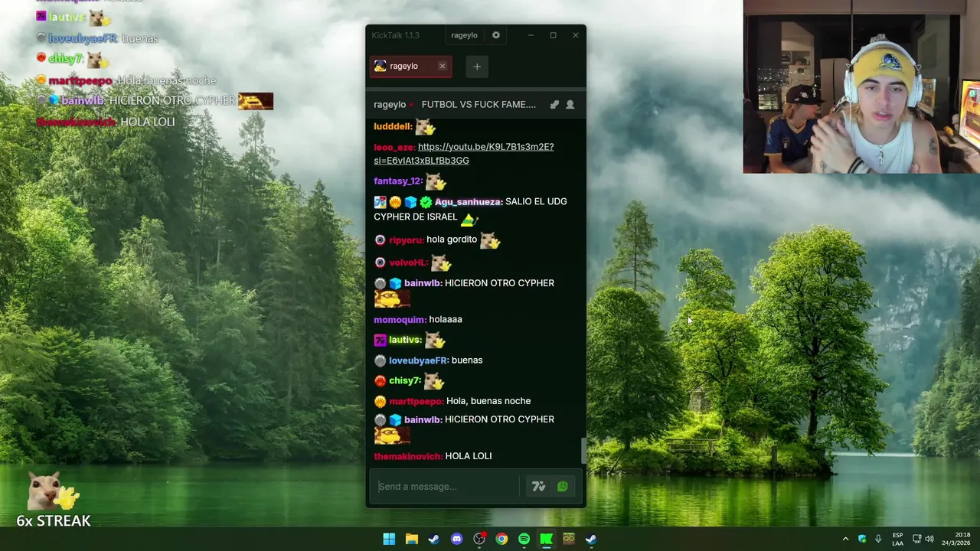This screenshot has width=980, height=551.
Task: Click username chisy7 in chat window
Action: pyautogui.click(x=403, y=381)
